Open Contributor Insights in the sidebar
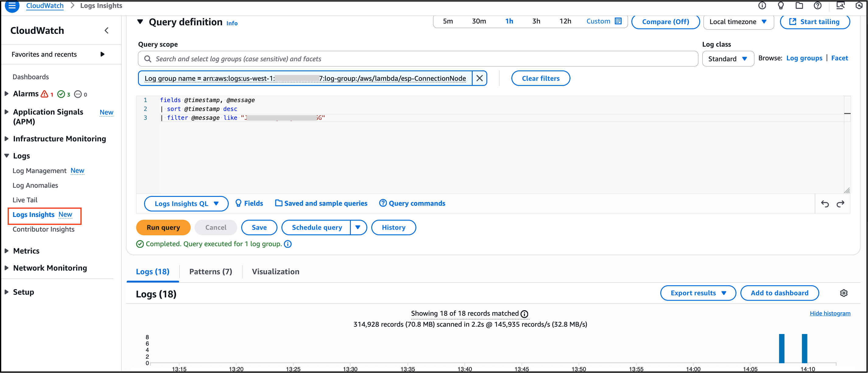868x373 pixels. tap(44, 230)
